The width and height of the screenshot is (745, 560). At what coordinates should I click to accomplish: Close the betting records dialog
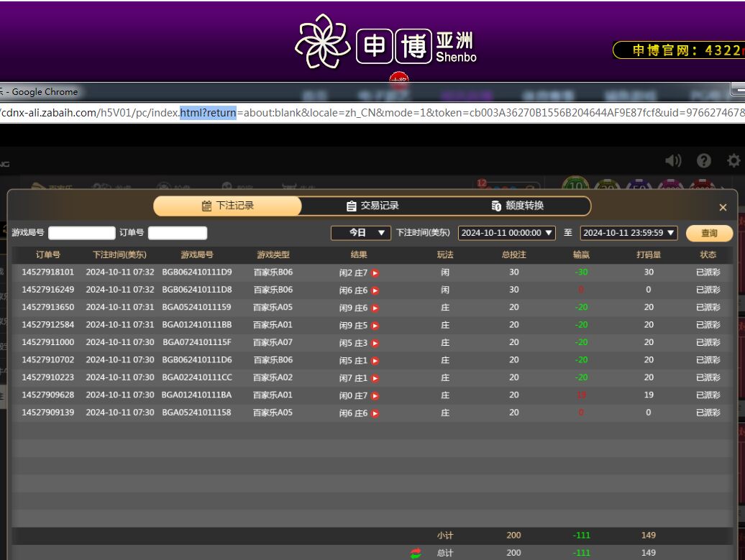pyautogui.click(x=723, y=207)
